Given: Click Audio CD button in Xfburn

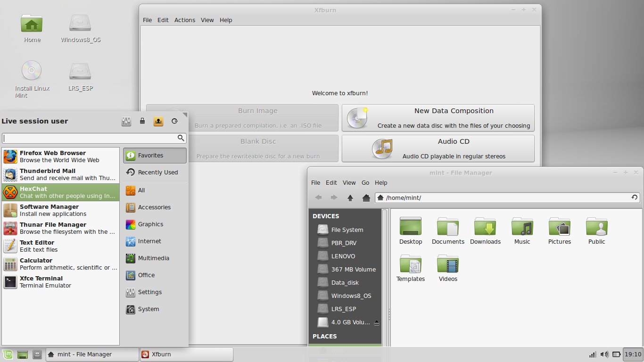Looking at the screenshot, I should click(x=438, y=148).
